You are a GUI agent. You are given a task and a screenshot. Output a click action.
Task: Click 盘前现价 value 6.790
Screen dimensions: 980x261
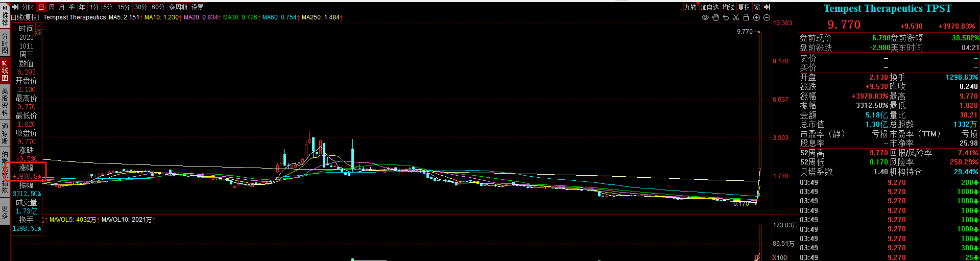(881, 38)
